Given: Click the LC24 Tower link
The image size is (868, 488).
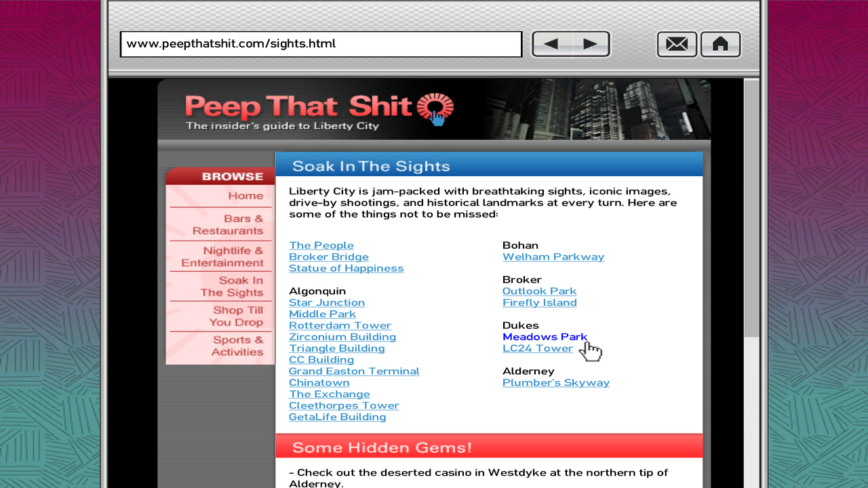Looking at the screenshot, I should click(x=538, y=348).
